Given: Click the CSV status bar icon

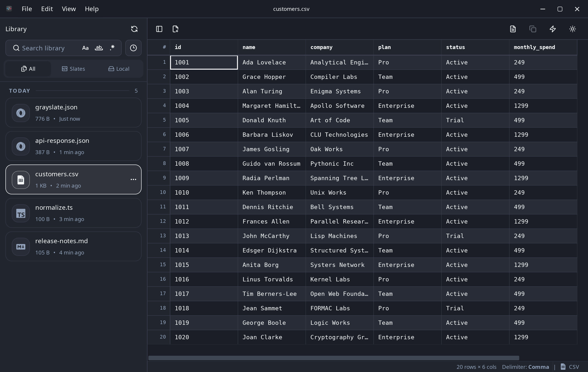Looking at the screenshot, I should coord(563,367).
